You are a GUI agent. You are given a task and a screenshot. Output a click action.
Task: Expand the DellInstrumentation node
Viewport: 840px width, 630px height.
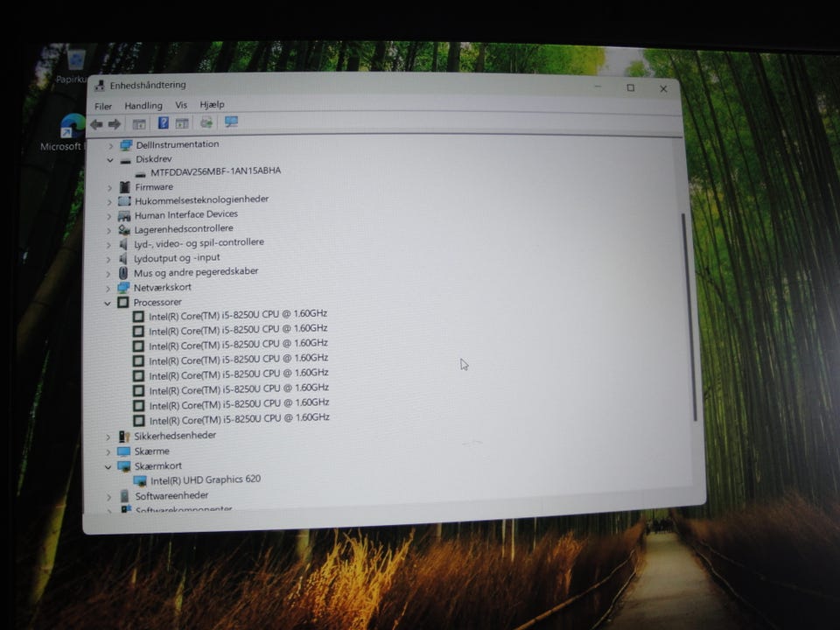point(111,146)
